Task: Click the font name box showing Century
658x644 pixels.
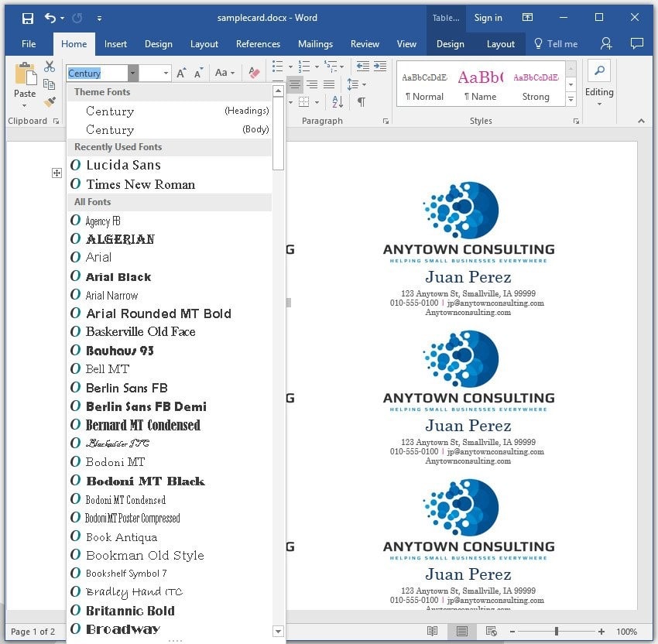Action: [97, 74]
